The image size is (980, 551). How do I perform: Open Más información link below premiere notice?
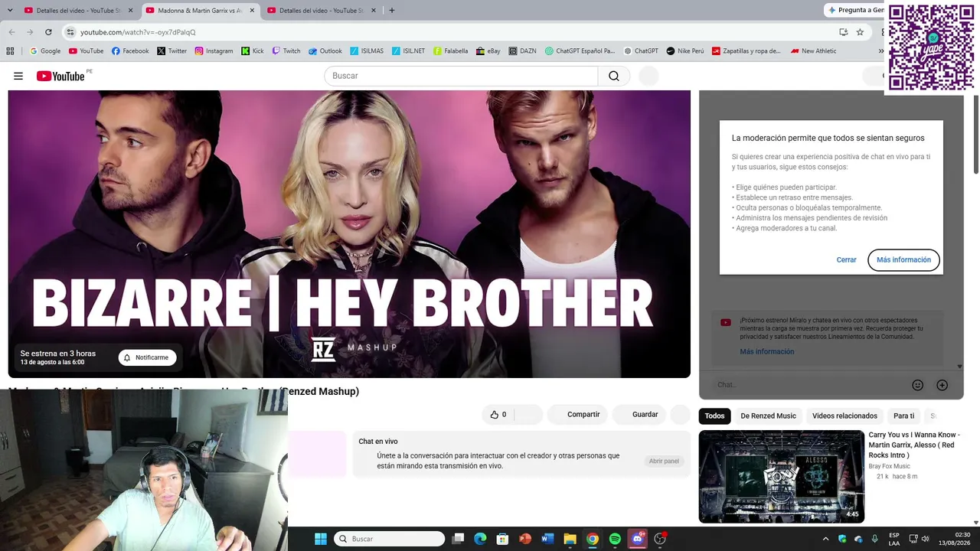tap(766, 351)
